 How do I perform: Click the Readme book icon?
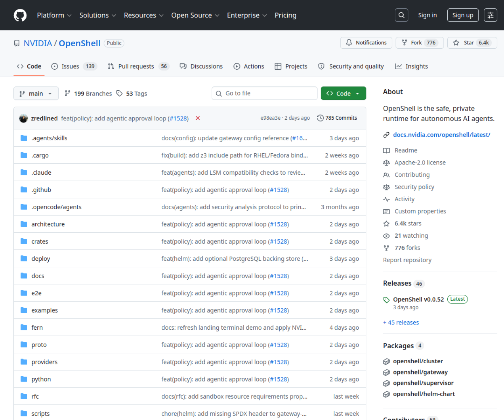386,150
